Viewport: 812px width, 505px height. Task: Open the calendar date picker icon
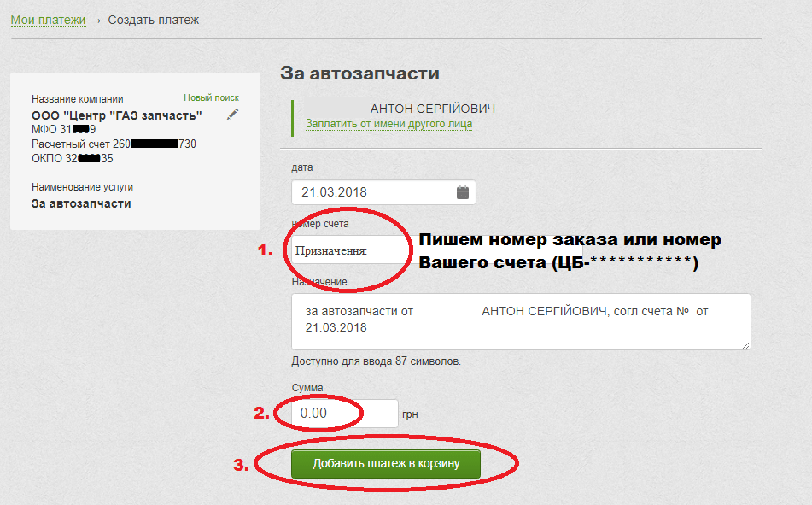tap(463, 192)
